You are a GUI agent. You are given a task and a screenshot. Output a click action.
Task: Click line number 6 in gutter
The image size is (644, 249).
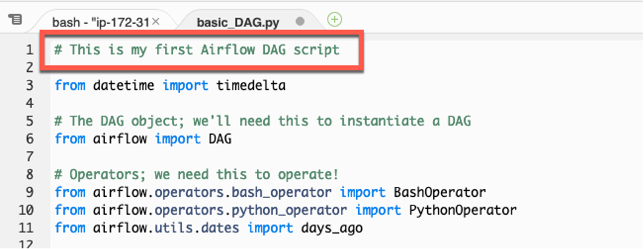coord(29,139)
